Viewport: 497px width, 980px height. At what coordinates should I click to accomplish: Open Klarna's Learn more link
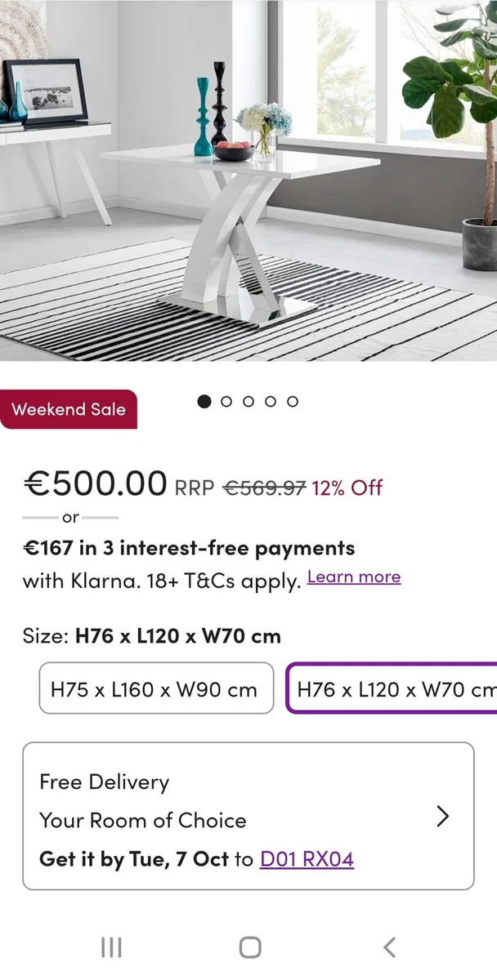pyautogui.click(x=354, y=577)
